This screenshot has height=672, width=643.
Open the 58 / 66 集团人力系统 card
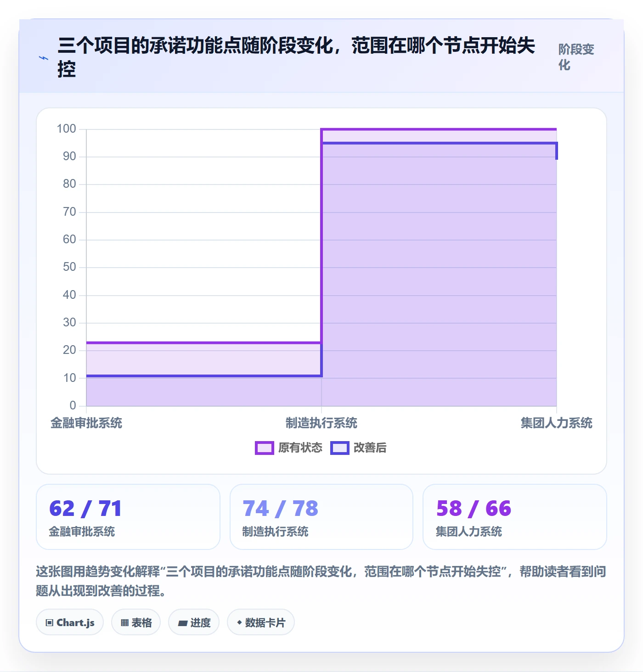click(515, 517)
